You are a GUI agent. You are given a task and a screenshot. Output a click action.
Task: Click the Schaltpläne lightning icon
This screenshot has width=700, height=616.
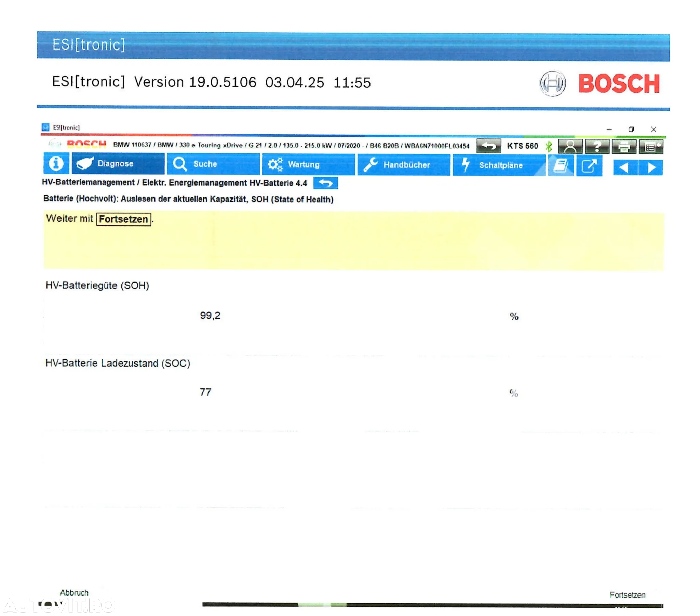(x=466, y=165)
